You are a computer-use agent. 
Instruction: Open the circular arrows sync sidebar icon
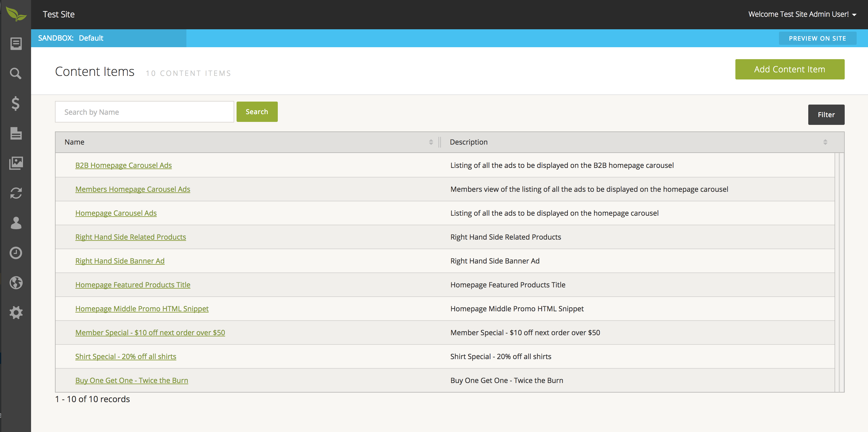[16, 193]
